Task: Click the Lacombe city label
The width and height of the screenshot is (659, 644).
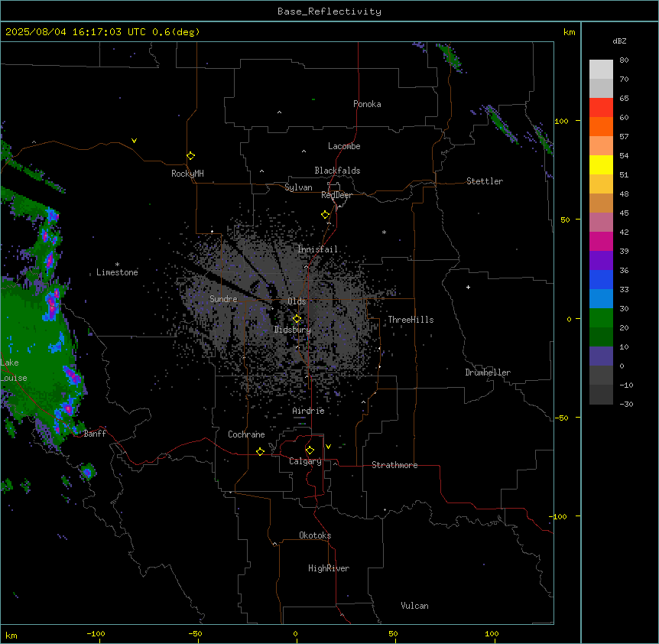Action: click(344, 146)
